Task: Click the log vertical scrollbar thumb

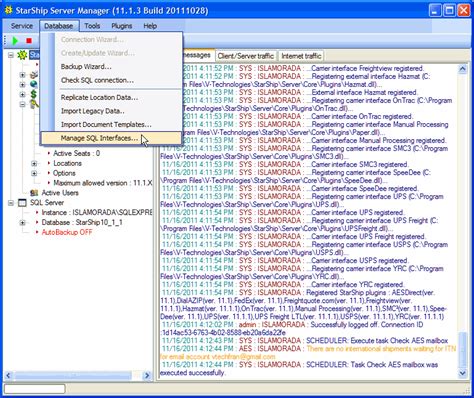Action: [462, 350]
